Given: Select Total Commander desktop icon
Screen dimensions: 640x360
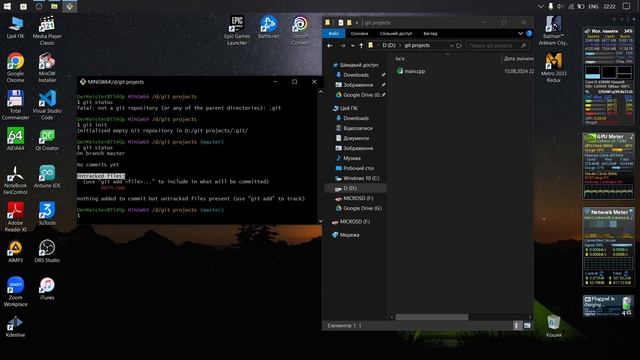Looking at the screenshot, I should (15, 105).
